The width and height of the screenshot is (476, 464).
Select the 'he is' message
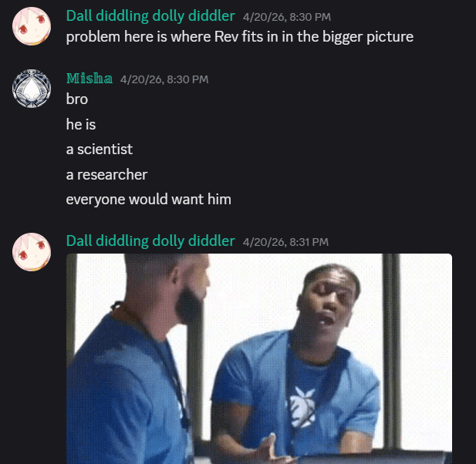pos(81,124)
